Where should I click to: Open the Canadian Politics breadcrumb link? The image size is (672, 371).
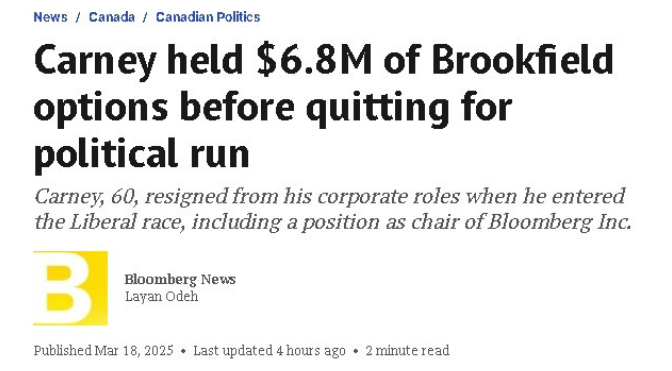coord(208,17)
